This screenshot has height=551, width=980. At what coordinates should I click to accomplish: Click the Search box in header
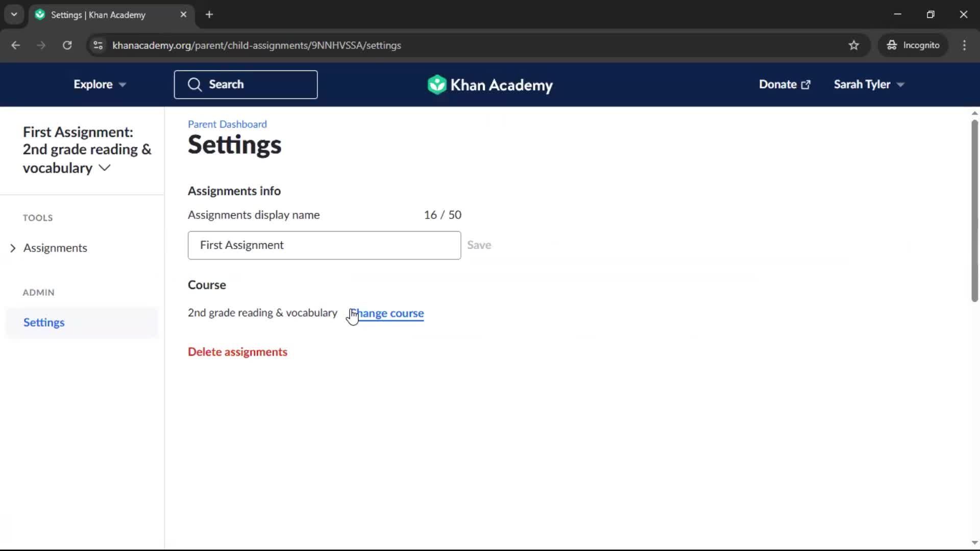coord(246,85)
